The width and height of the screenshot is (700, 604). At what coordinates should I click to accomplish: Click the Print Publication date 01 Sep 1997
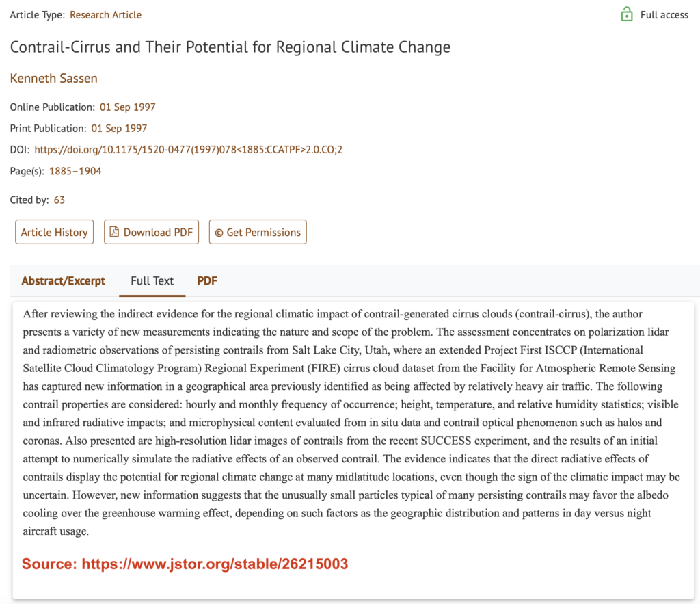coord(119,128)
